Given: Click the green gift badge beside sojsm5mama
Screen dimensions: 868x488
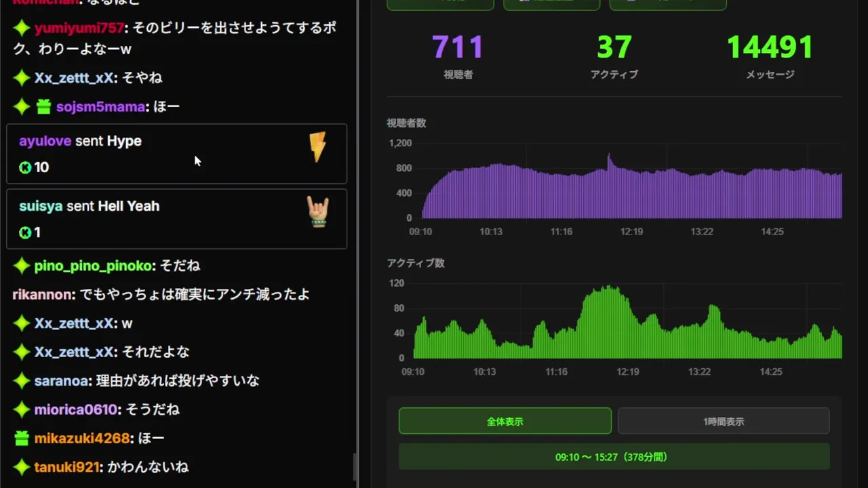Looking at the screenshot, I should tap(43, 106).
